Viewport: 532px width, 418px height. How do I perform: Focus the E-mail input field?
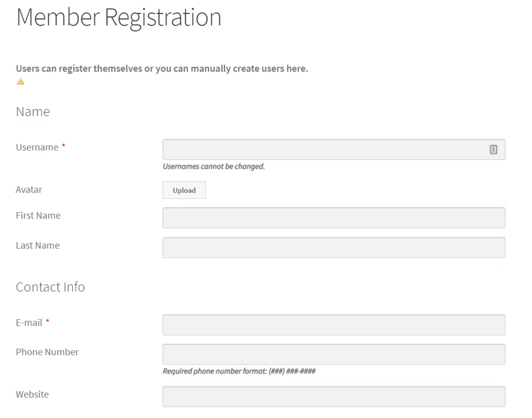tap(334, 325)
